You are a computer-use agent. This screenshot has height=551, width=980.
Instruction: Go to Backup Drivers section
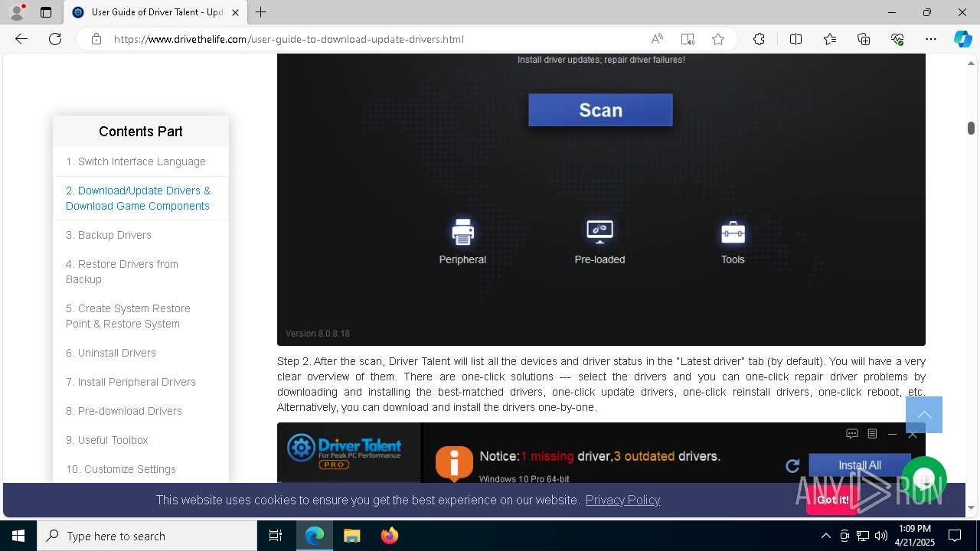[x=141, y=235]
